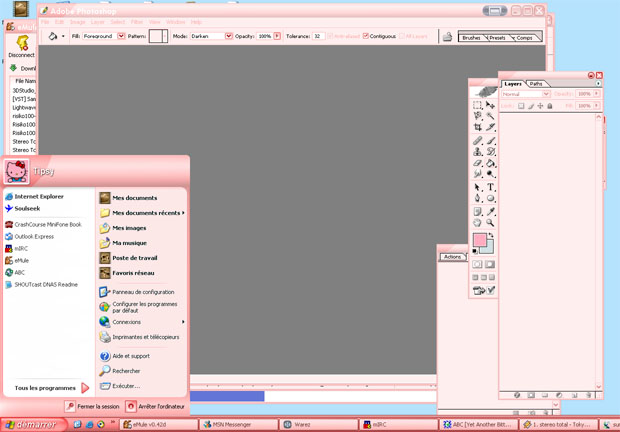The image size is (620, 432).
Task: Open Panneau de configuration in Start menu
Action: click(x=137, y=292)
